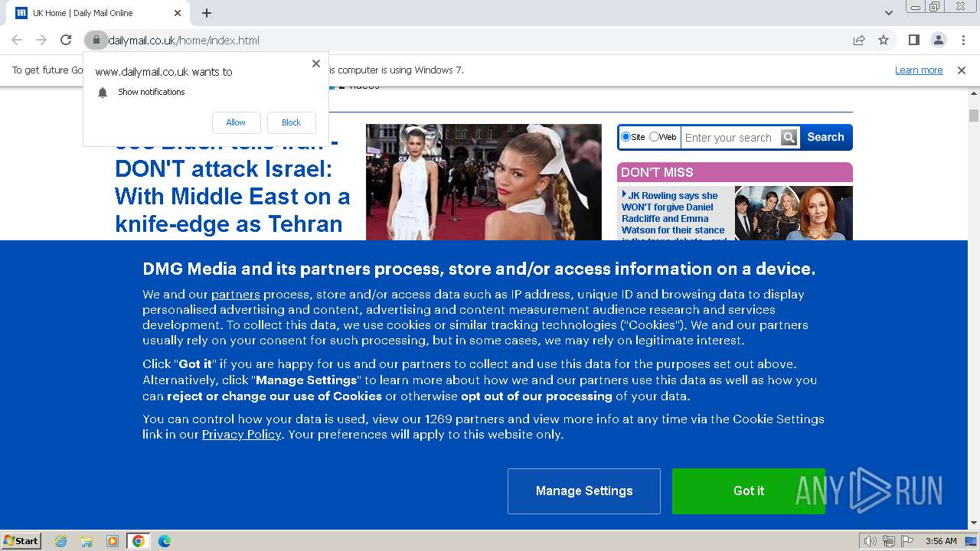Open a new browser tab

tap(207, 13)
